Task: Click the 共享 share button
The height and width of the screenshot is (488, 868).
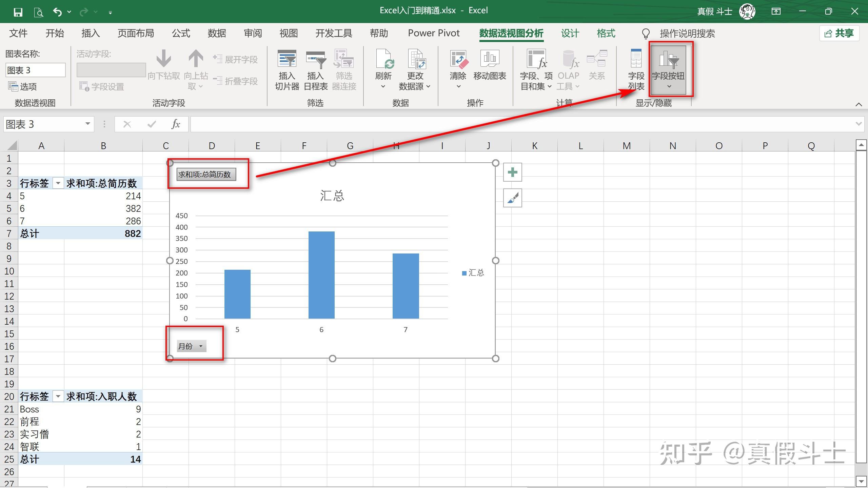Action: pyautogui.click(x=839, y=33)
